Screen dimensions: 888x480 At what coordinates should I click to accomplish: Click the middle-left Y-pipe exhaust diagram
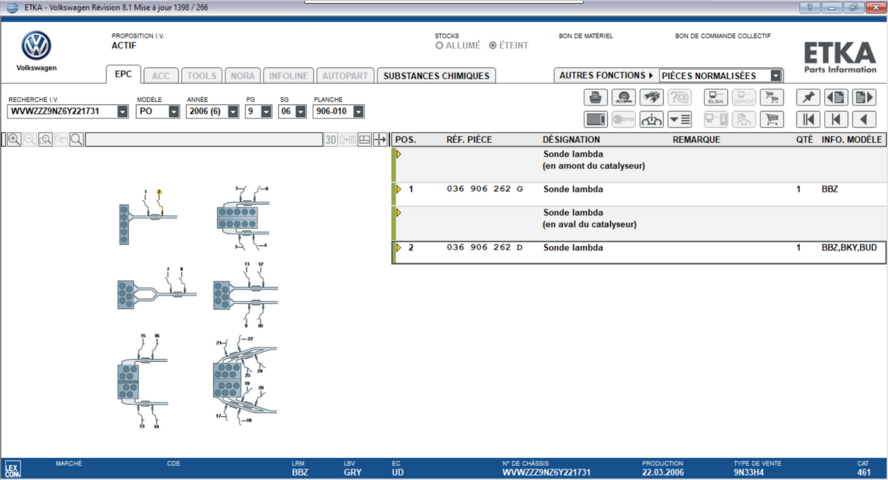(x=156, y=290)
